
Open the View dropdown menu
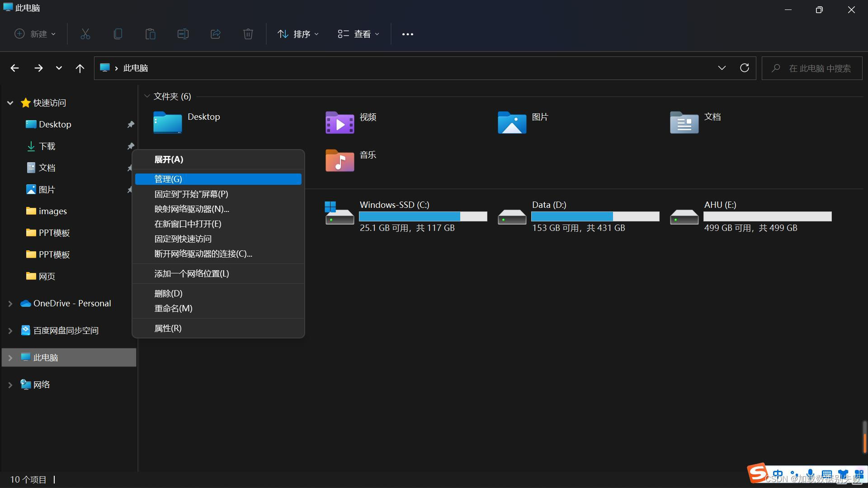(x=359, y=34)
